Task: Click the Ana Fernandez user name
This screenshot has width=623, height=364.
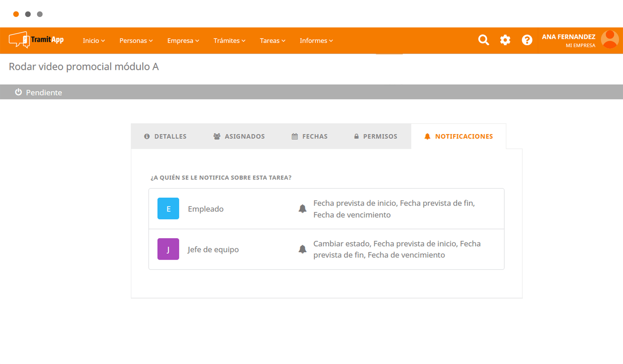Action: point(568,37)
